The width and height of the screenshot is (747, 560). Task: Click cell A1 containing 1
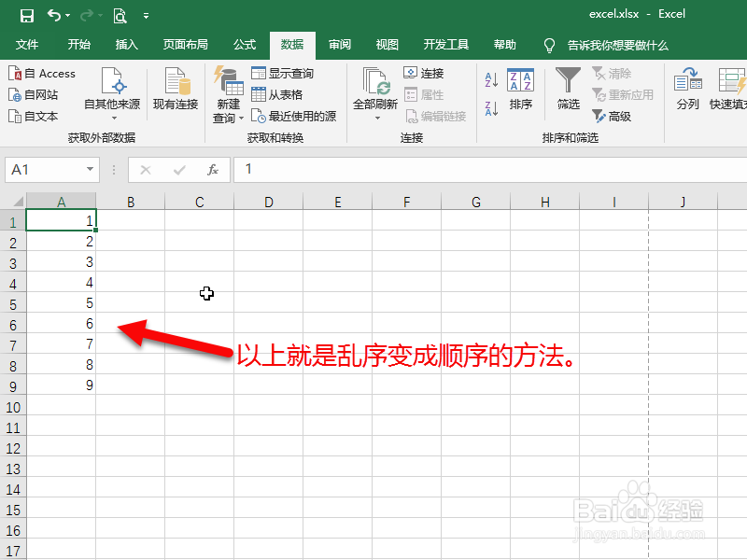(x=61, y=220)
